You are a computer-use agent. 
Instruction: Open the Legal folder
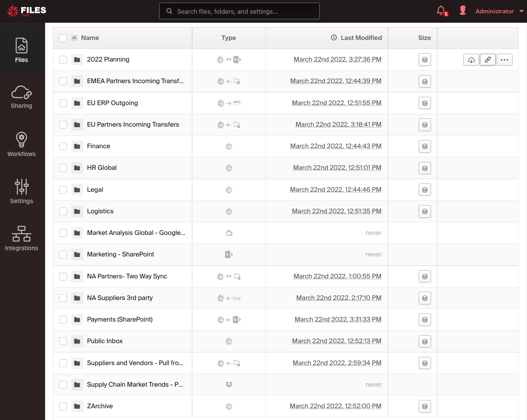[x=95, y=189]
